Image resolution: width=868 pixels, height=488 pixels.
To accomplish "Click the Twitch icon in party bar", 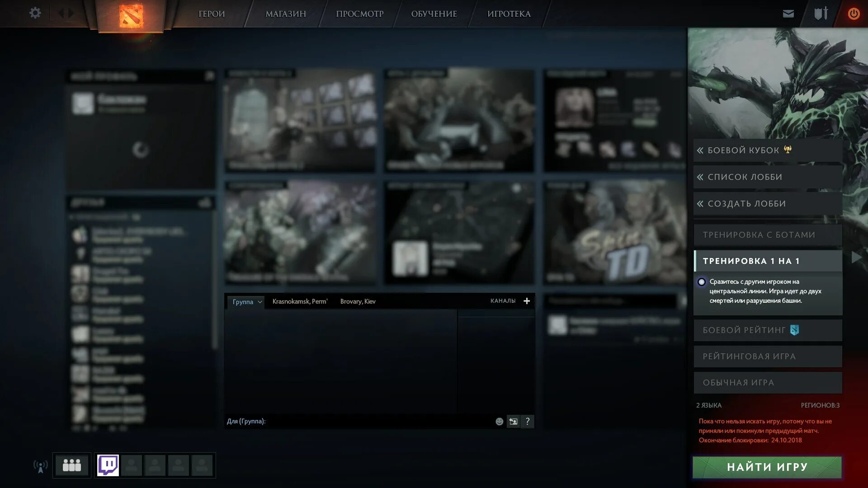I will coord(108,465).
